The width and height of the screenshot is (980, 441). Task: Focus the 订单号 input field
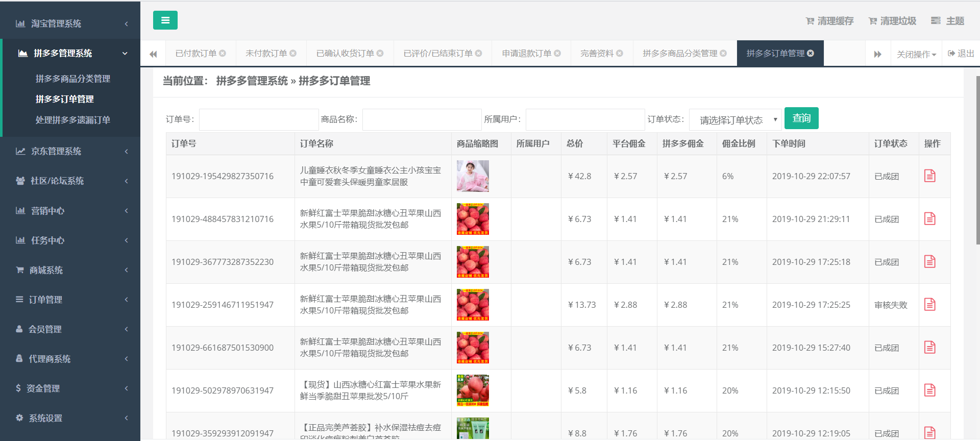coord(259,119)
